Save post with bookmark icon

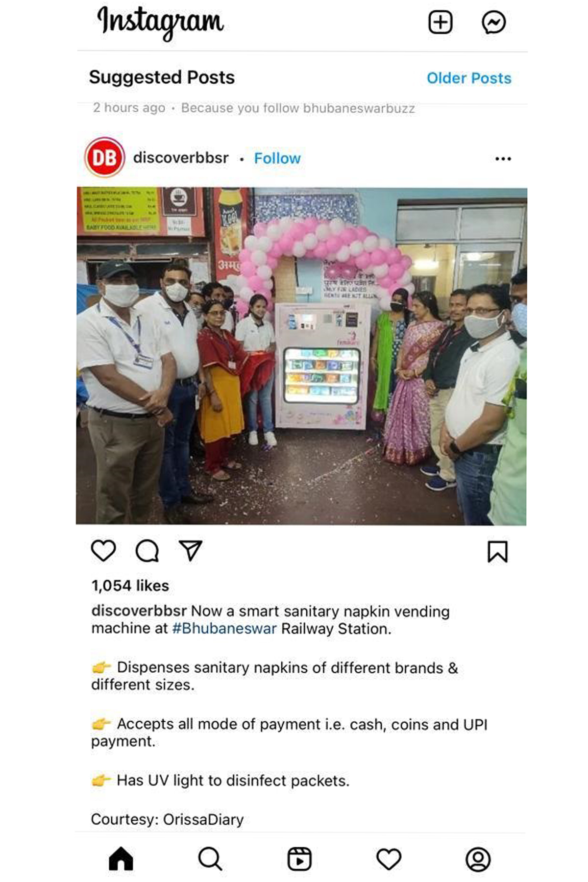tap(497, 552)
